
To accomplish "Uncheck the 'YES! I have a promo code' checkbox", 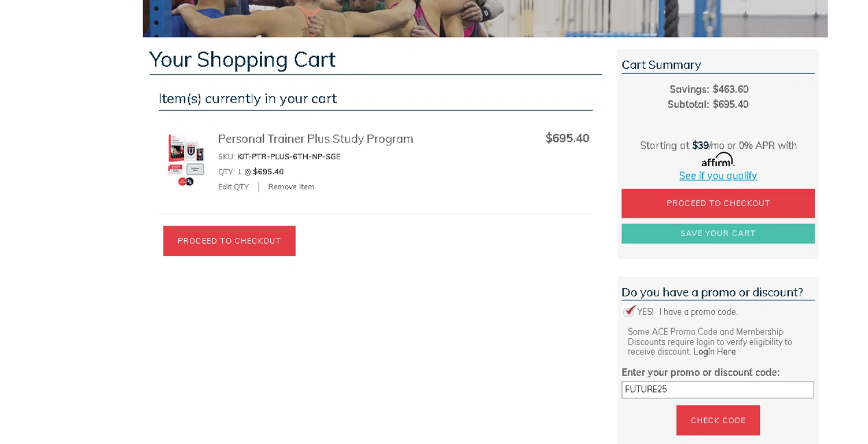I will (629, 311).
